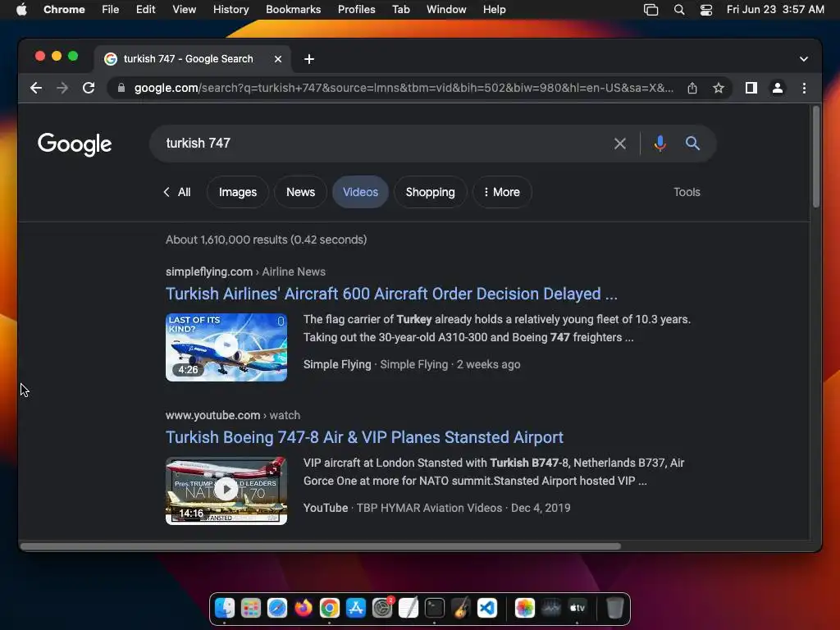Open App Store from the dock
840x630 pixels.
point(356,608)
